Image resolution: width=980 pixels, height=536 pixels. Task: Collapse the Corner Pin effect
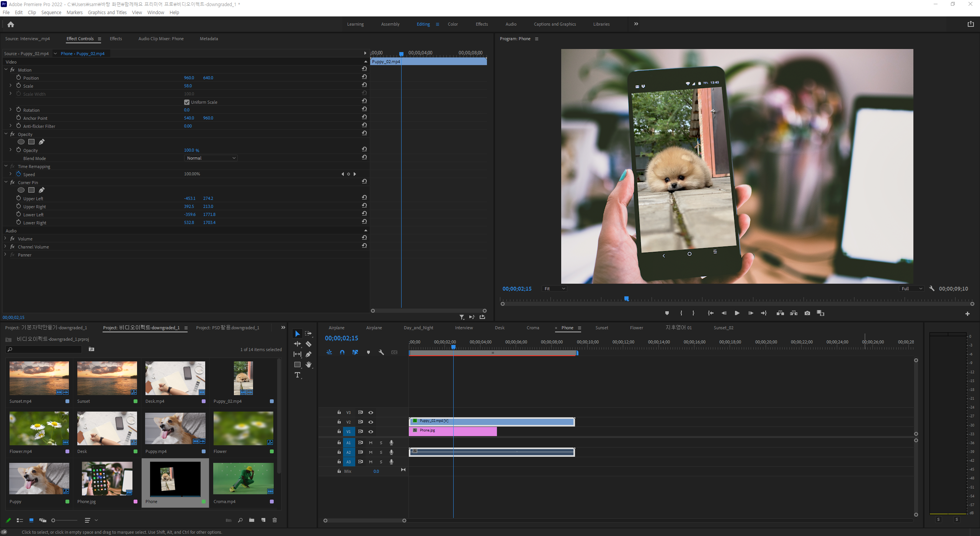click(x=6, y=182)
